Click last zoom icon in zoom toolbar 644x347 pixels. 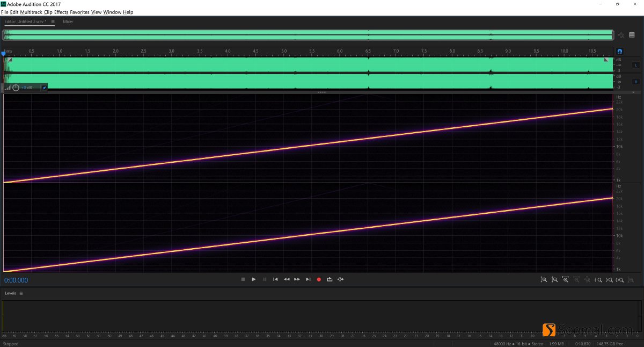(x=631, y=280)
